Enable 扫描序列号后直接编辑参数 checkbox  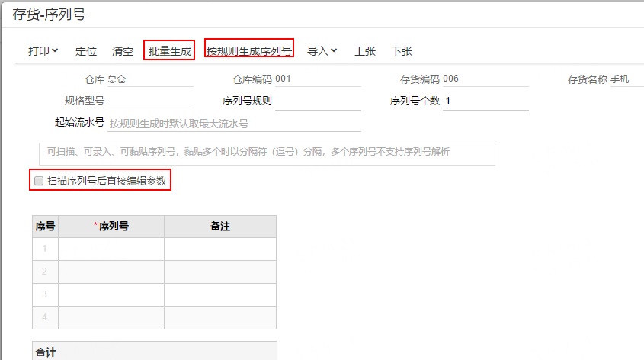tap(39, 181)
